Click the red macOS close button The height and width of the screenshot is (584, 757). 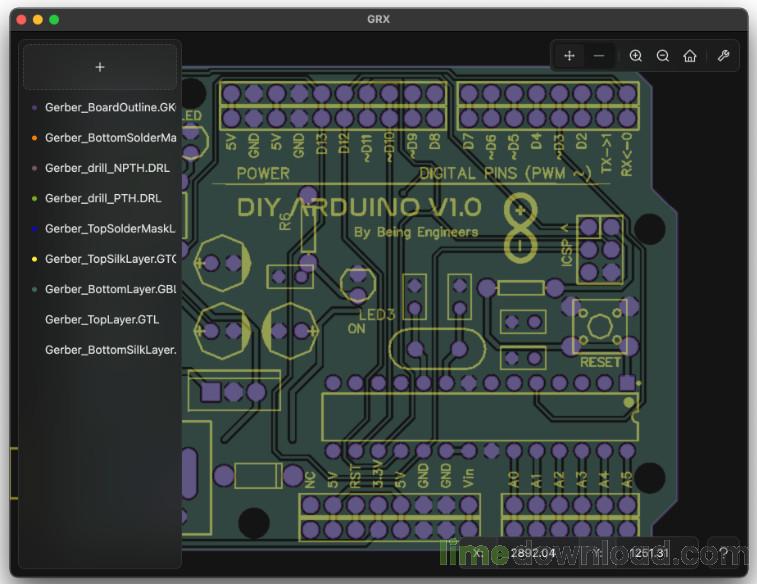click(21, 20)
